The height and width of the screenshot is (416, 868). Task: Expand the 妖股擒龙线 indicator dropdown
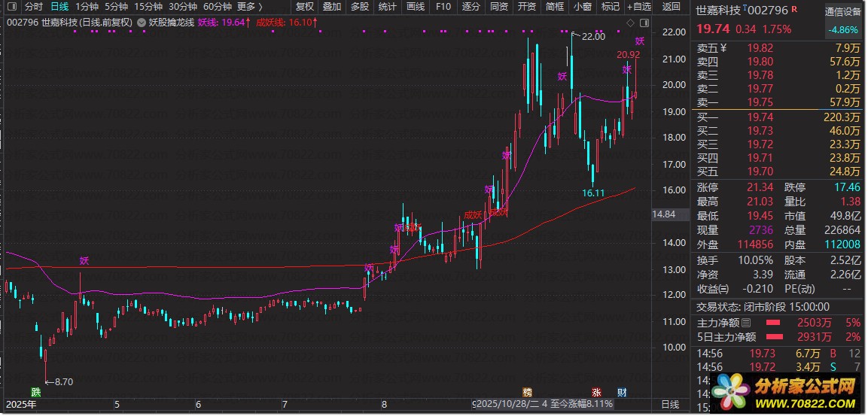tap(142, 23)
